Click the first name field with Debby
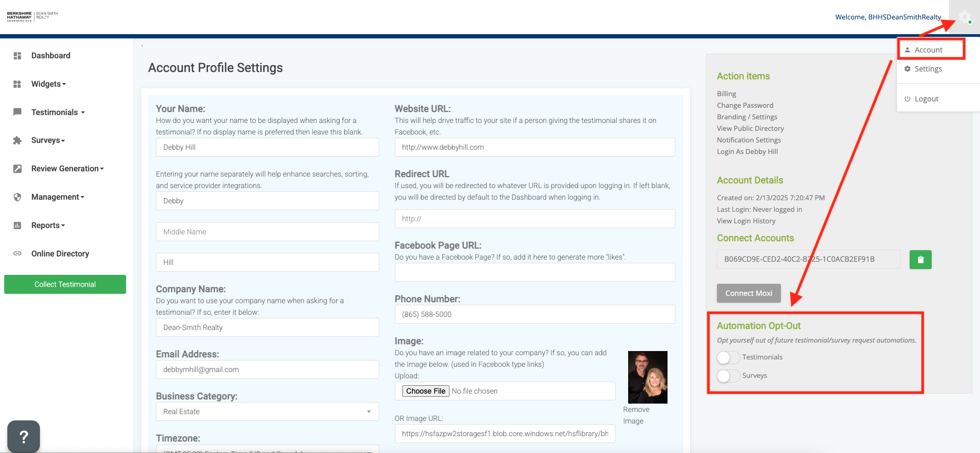Viewport: 980px width, 453px height. pos(267,201)
